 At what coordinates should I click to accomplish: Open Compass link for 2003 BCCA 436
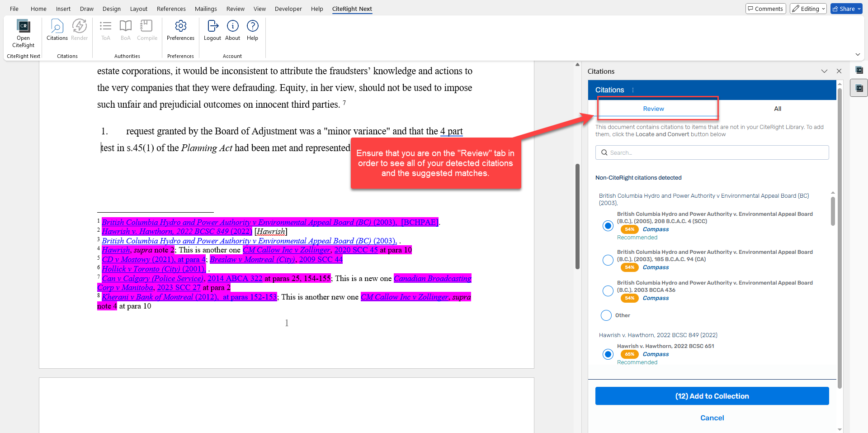coord(656,298)
